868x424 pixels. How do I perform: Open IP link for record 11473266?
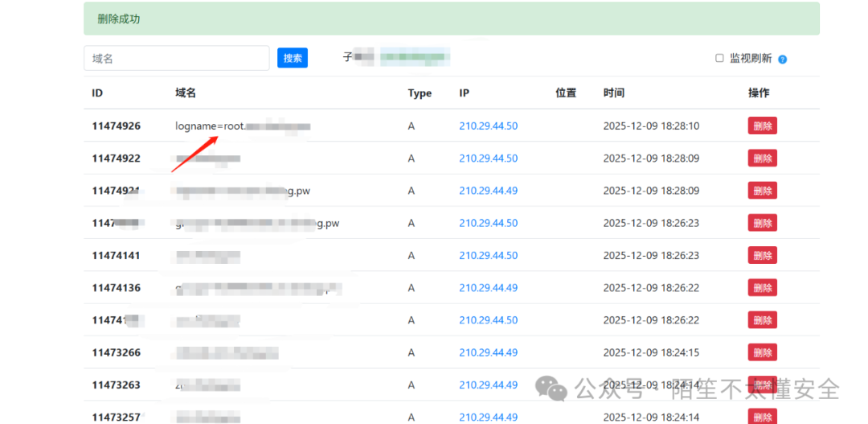click(488, 352)
